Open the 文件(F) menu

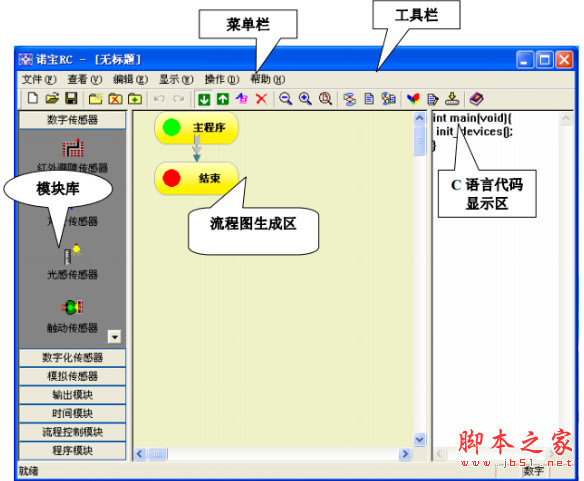click(39, 79)
